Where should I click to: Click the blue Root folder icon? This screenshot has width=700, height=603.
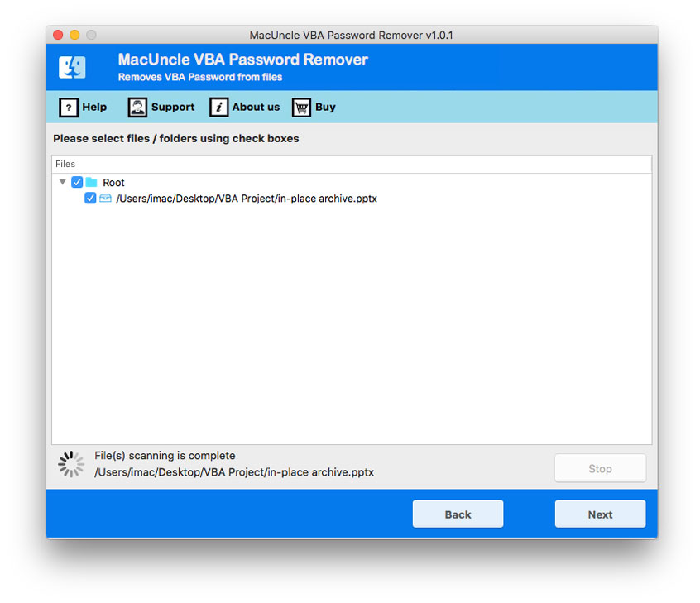[x=92, y=183]
